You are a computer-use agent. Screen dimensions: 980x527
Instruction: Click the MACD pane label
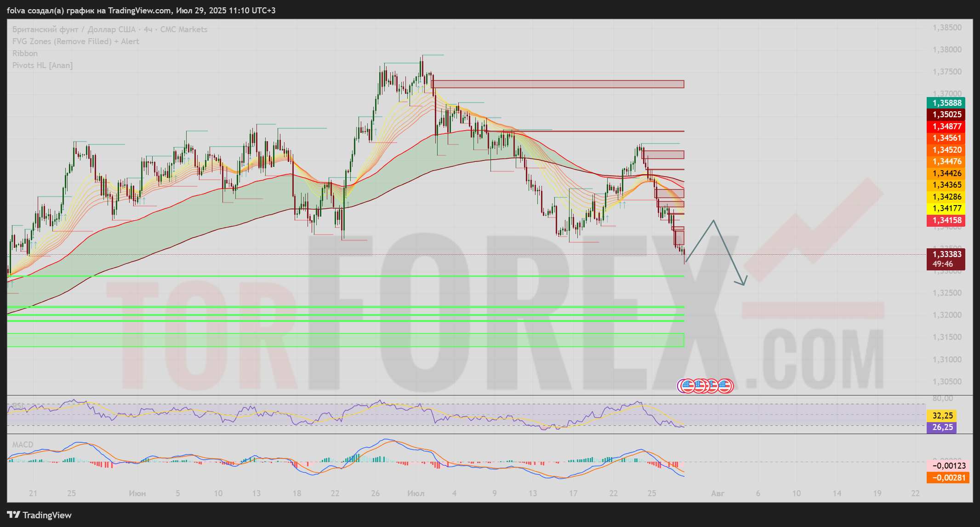pos(23,445)
